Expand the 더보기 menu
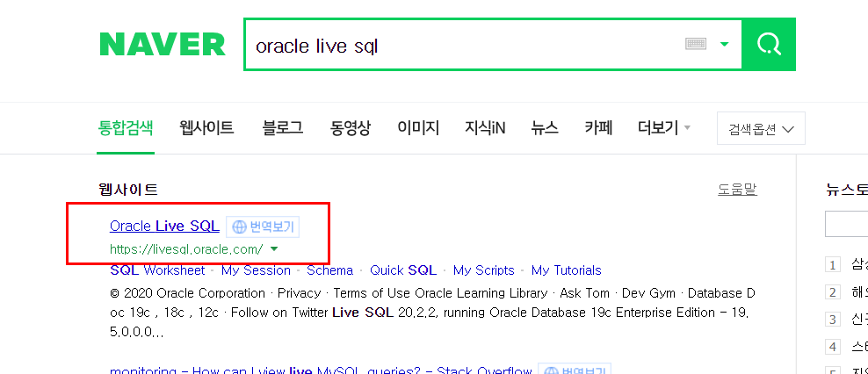The width and height of the screenshot is (868, 374). tap(663, 128)
